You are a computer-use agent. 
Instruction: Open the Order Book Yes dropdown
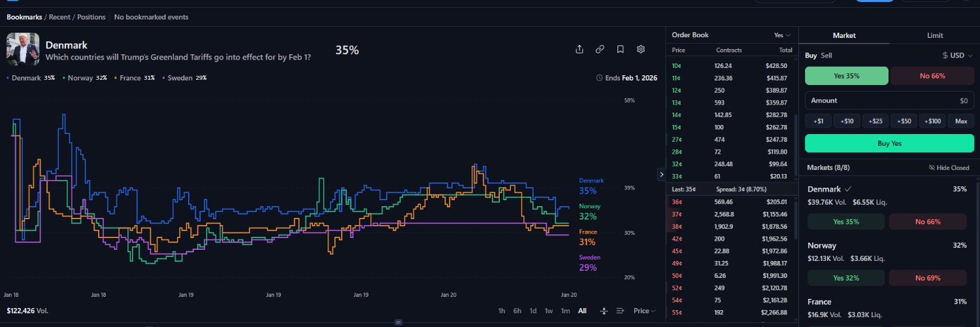[782, 35]
